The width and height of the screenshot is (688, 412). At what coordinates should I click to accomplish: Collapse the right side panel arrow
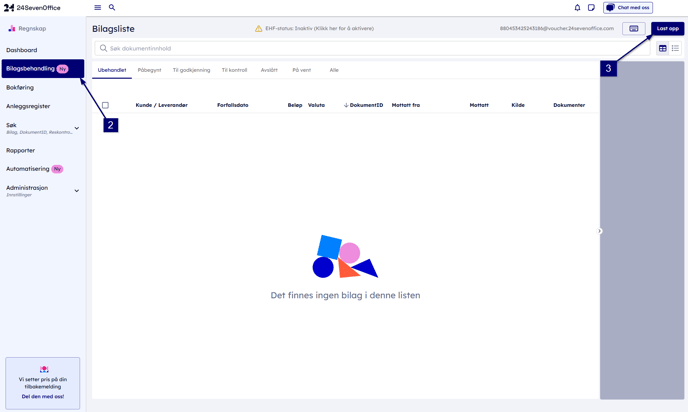click(x=600, y=231)
